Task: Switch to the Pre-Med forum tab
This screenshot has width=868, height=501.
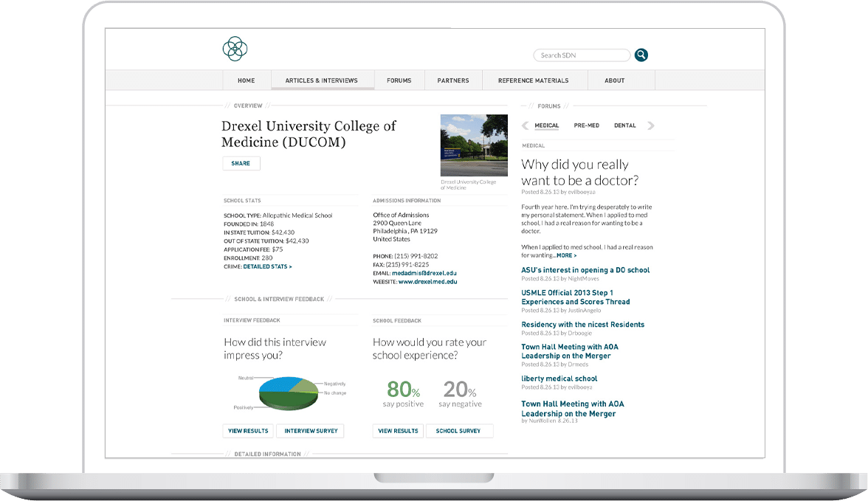Action: pos(586,125)
